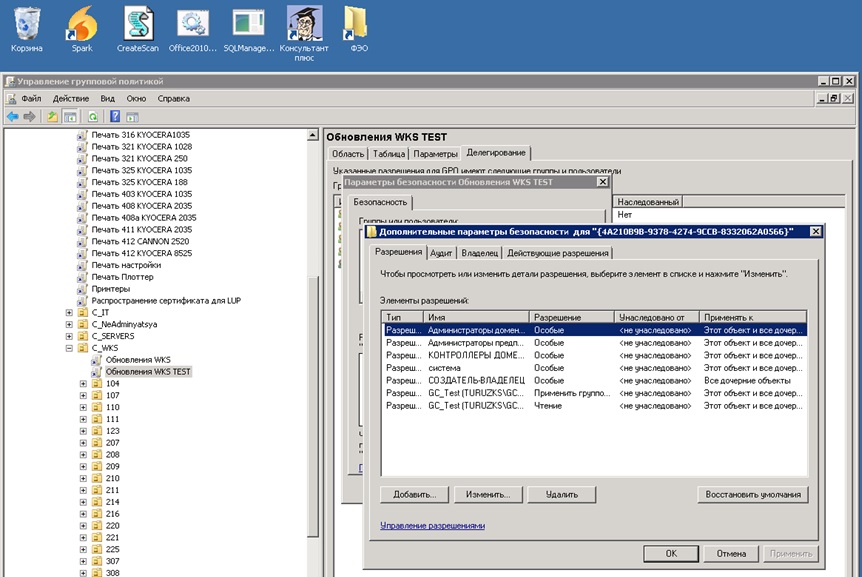Image resolution: width=862 pixels, height=577 pixels.
Task: Open the Консультант плюс desktop icon
Action: (304, 33)
